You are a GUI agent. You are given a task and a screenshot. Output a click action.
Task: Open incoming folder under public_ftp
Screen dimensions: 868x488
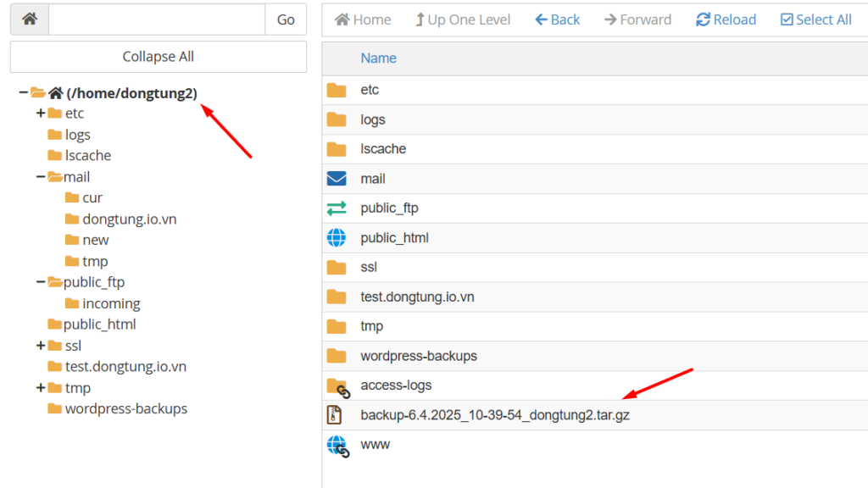coord(111,304)
